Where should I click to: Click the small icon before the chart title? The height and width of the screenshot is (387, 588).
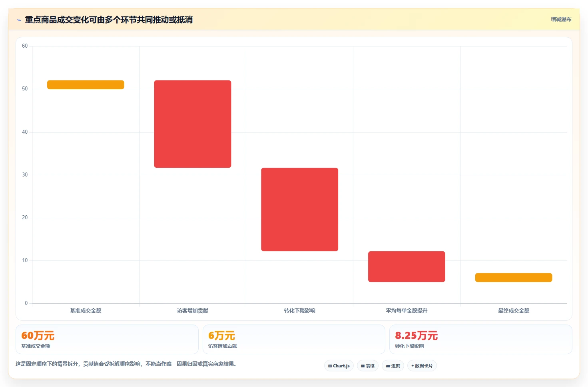[19, 20]
